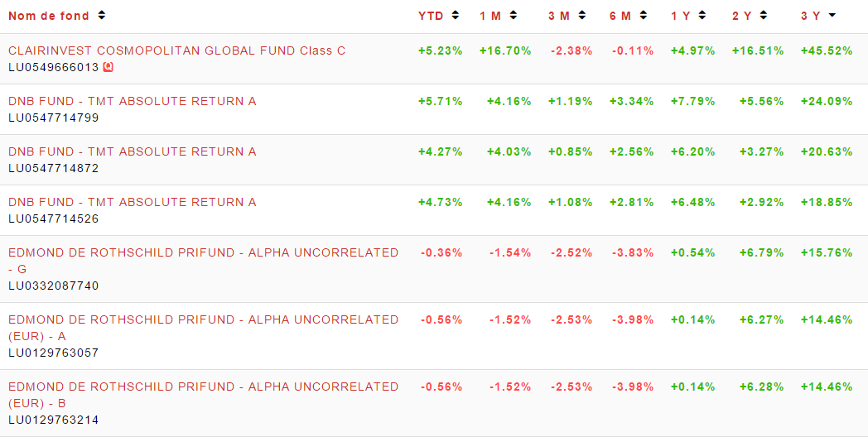Click the YTD sort arrows icon

pyautogui.click(x=455, y=16)
